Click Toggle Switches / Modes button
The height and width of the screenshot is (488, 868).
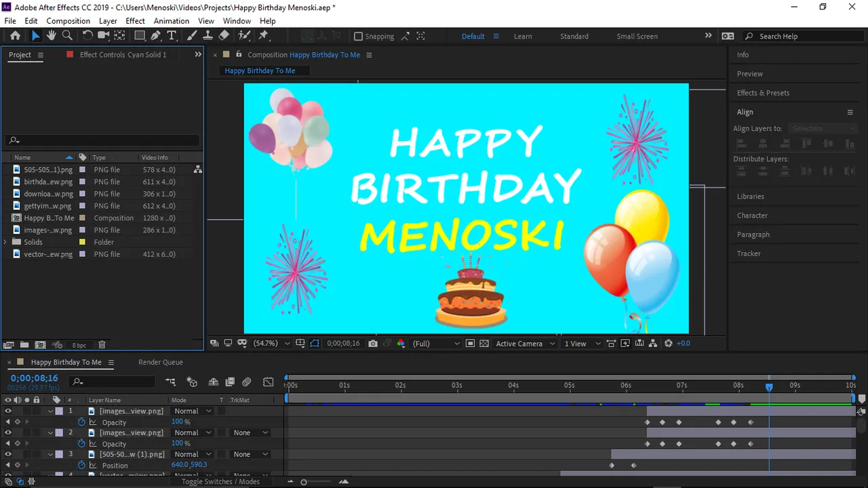(220, 481)
